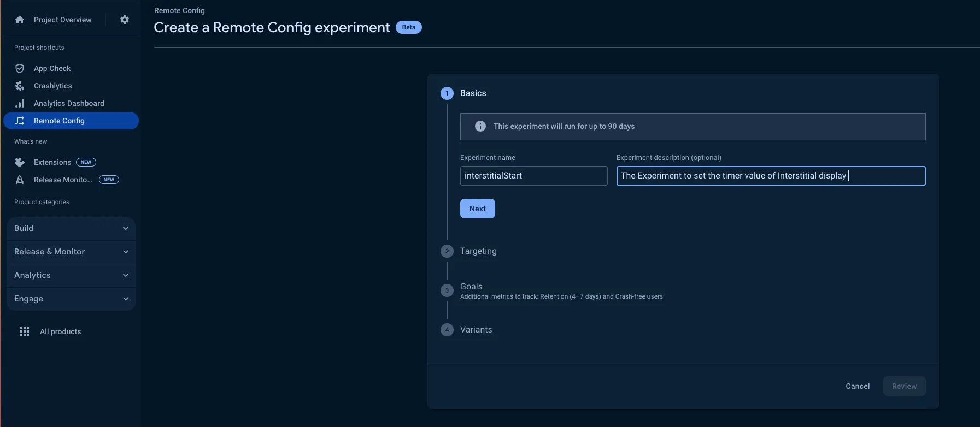Image resolution: width=980 pixels, height=427 pixels.
Task: Click the Next button
Action: (478, 209)
